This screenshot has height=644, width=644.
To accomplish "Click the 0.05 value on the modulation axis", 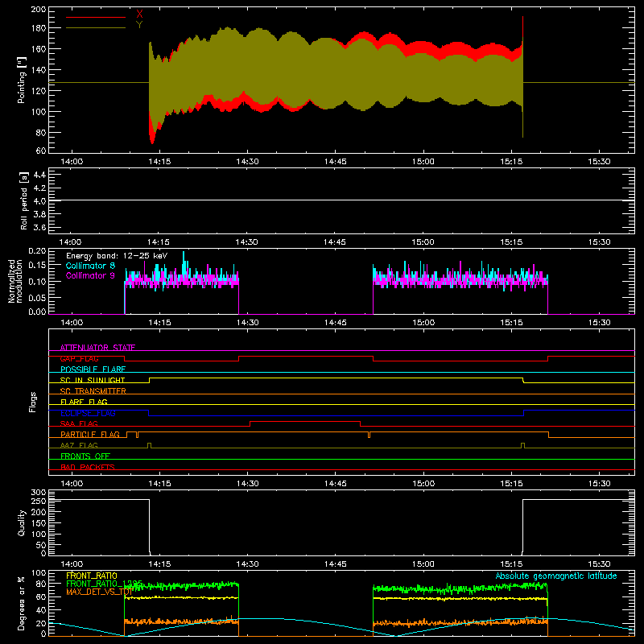I will (x=37, y=297).
